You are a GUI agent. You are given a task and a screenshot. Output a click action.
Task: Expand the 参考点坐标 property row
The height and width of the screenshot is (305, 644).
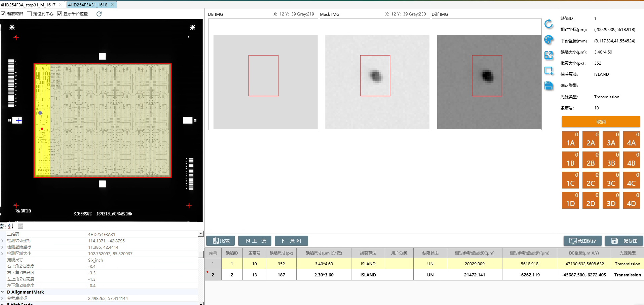pyautogui.click(x=3, y=298)
